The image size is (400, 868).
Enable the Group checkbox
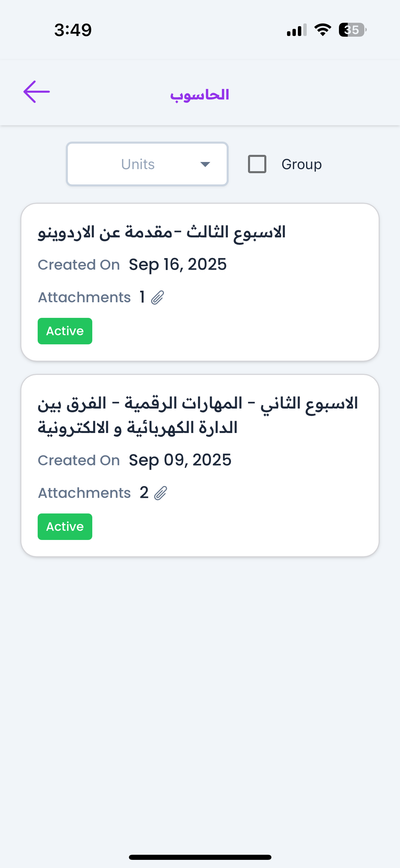pos(257,164)
